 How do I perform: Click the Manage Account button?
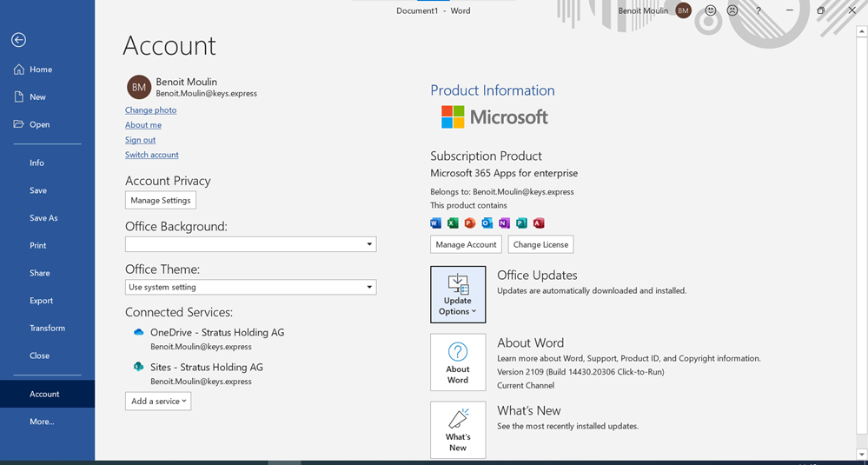tap(466, 244)
